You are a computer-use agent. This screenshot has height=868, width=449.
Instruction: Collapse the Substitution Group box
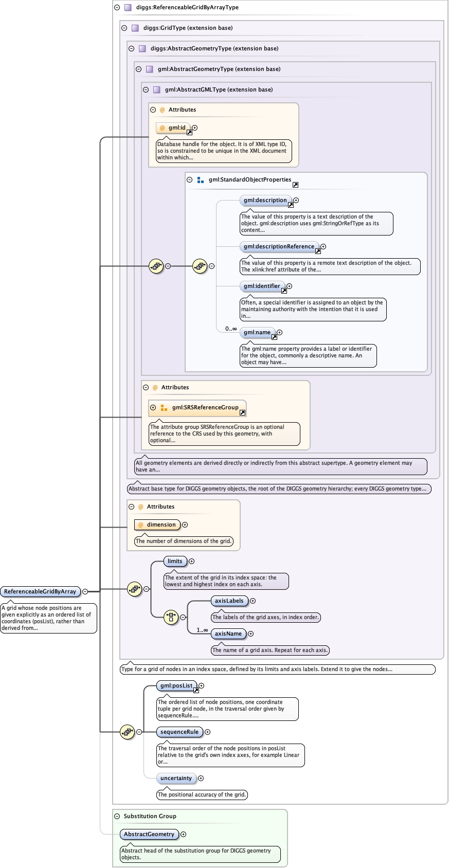click(117, 817)
